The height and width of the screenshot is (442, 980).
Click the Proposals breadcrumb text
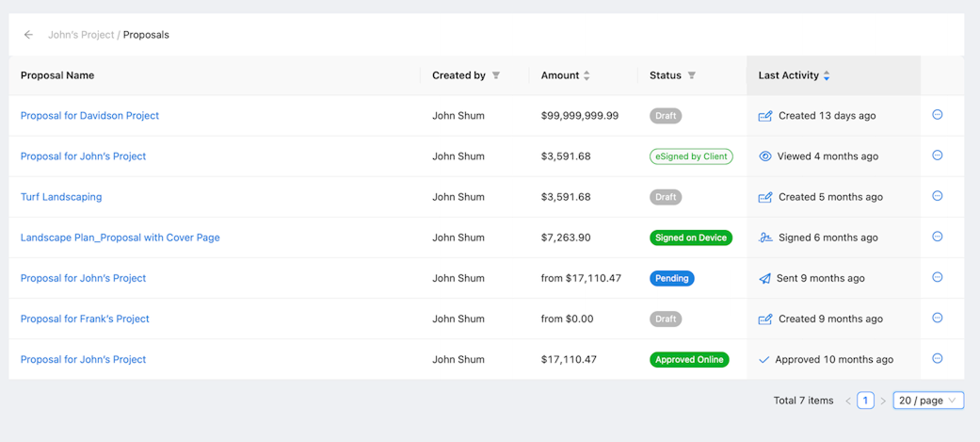(x=146, y=35)
